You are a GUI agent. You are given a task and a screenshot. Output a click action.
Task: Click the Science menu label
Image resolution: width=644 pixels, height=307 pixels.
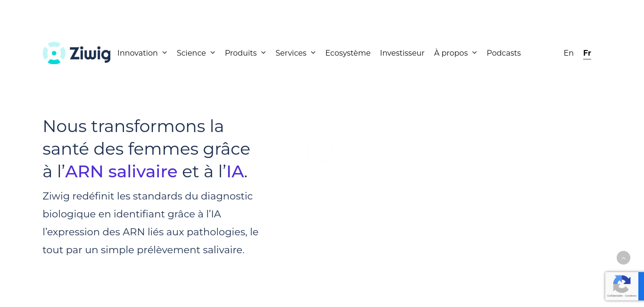pyautogui.click(x=191, y=53)
